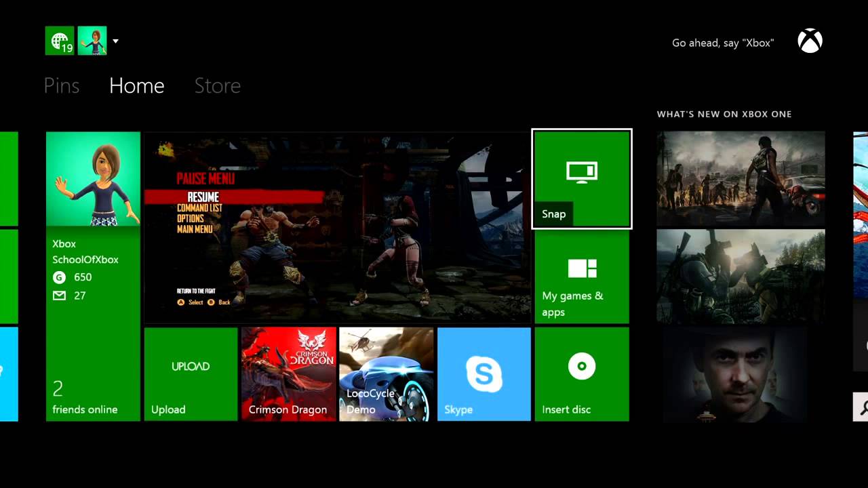
Task: View the 2 friends online text
Action: tap(85, 399)
